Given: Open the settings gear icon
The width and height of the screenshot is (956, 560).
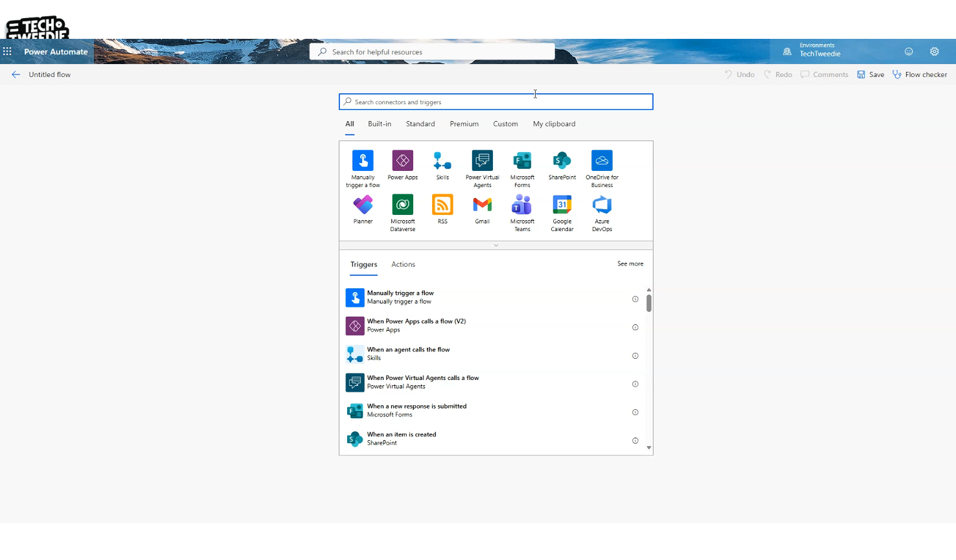Looking at the screenshot, I should [934, 52].
